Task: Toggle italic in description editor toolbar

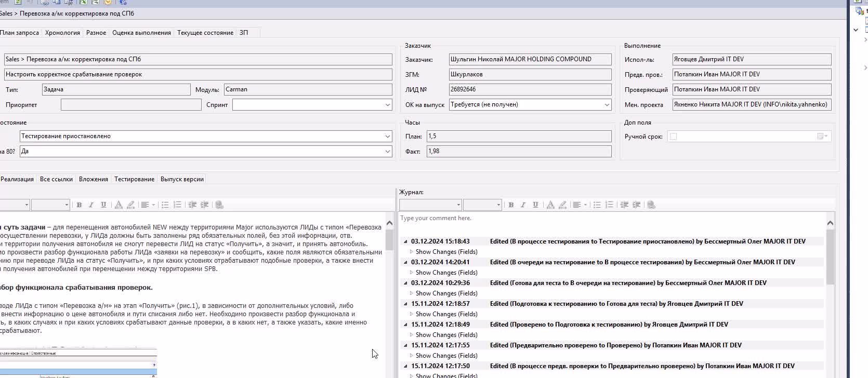Action: pyautogui.click(x=91, y=205)
